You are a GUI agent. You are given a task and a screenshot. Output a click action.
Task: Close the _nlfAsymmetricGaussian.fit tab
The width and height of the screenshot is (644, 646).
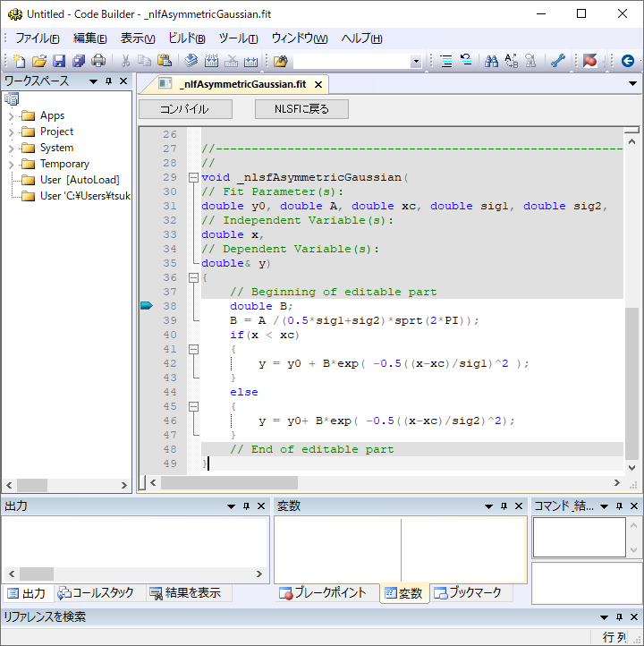point(318,84)
